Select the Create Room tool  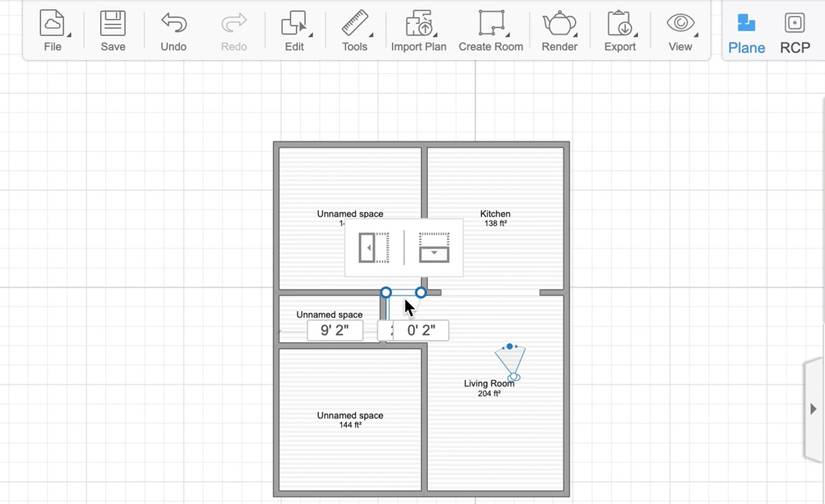(x=491, y=24)
